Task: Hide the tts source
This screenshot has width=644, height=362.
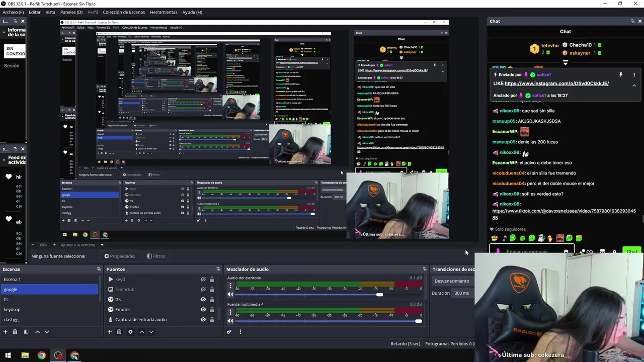Action: point(203,299)
